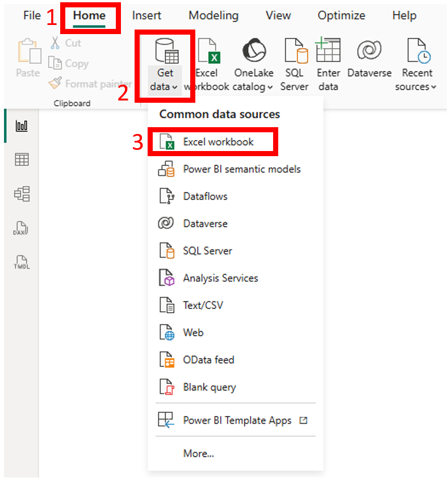This screenshot has width=448, height=486.
Task: Click the OData feed icon in menu
Action: point(166,360)
